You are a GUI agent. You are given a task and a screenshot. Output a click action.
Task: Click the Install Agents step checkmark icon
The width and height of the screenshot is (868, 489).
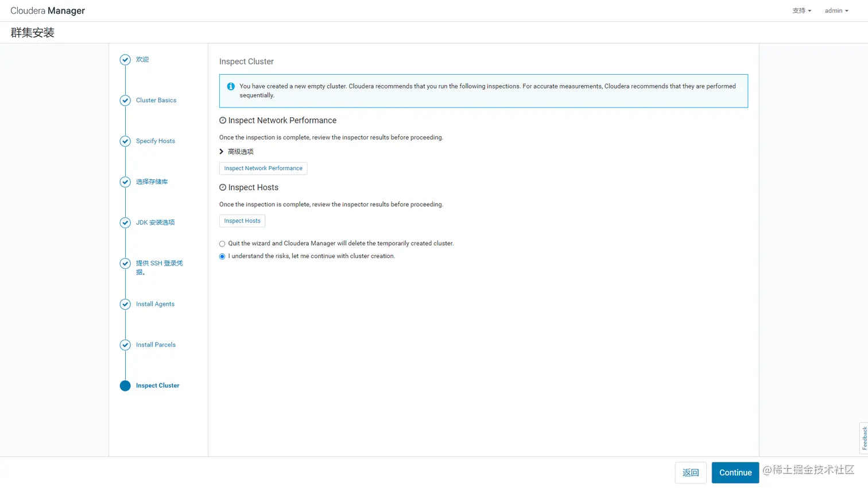point(125,305)
